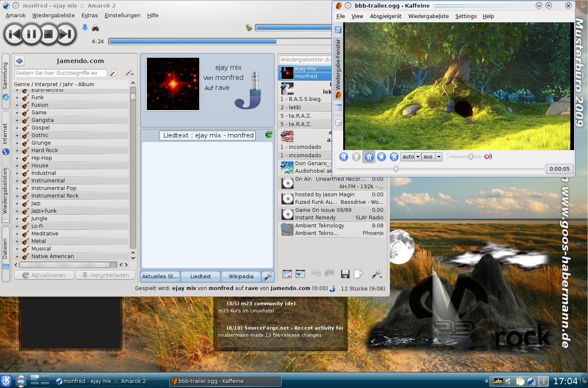Click the clipboard icon in system tray
The height and width of the screenshot is (388, 588).
(520, 381)
